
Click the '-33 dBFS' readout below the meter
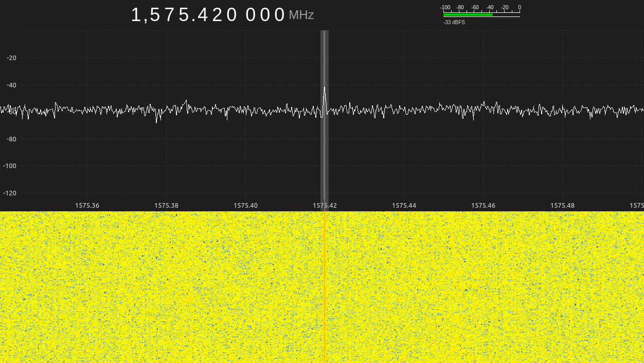coord(454,22)
